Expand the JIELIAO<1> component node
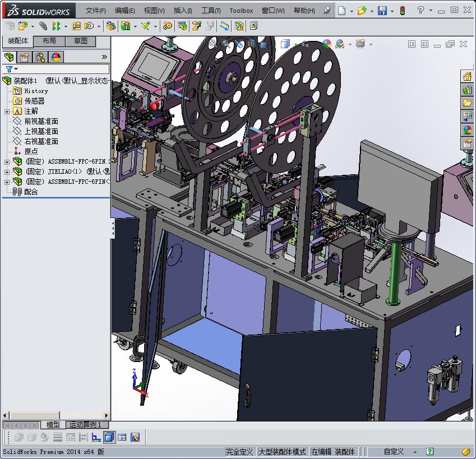Image resolution: width=476 pixels, height=459 pixels. 7,172
